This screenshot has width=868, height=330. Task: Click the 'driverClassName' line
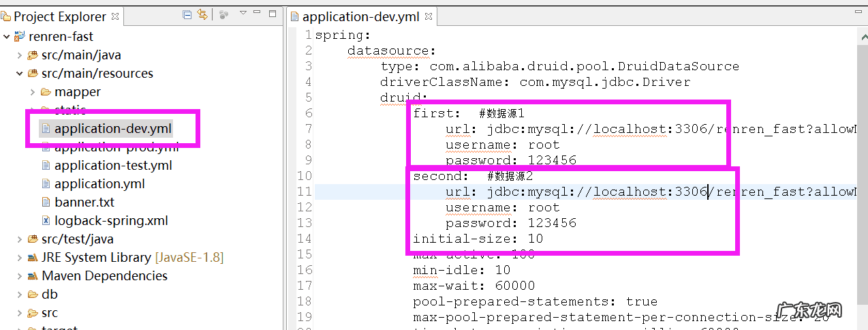tap(536, 82)
